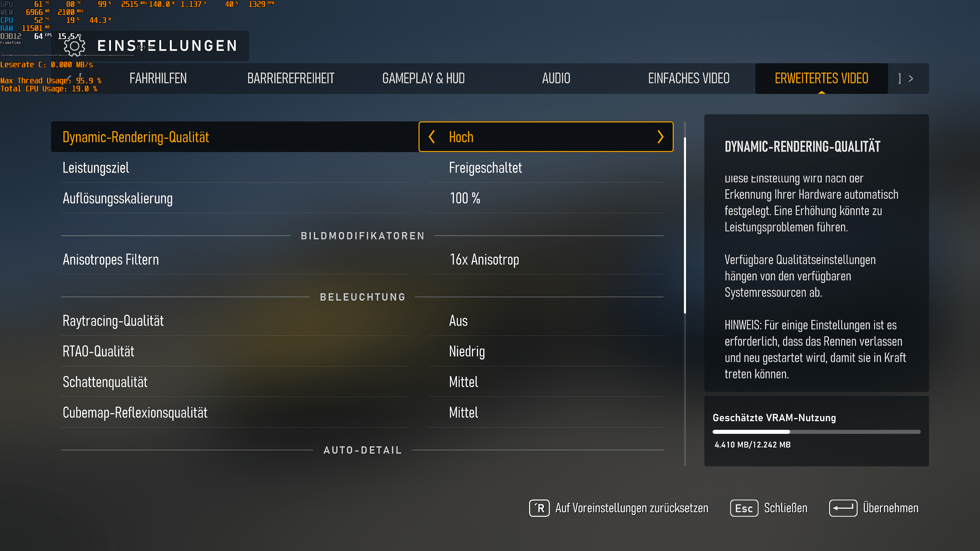Screen dimensions: 980x551
Task: Reset to defaults with Auf Voreinstellungen zurücksetzen
Action: (632, 508)
